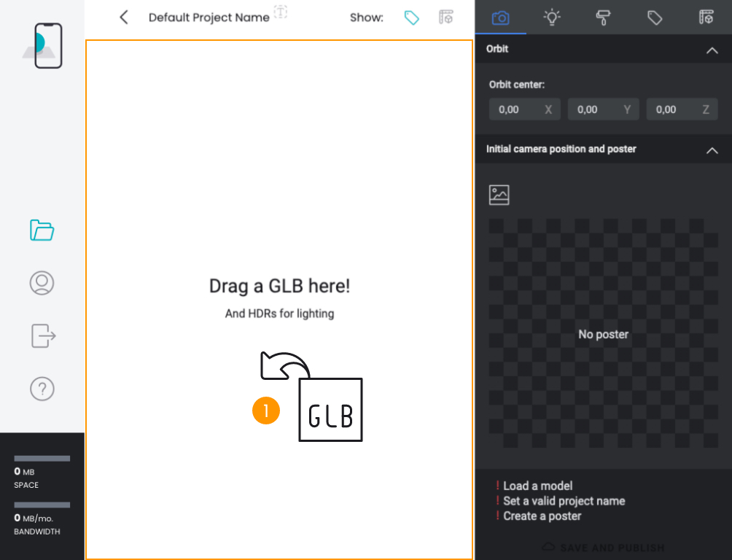732x560 pixels.
Task: Click the back arrow next to project name
Action: 123,17
